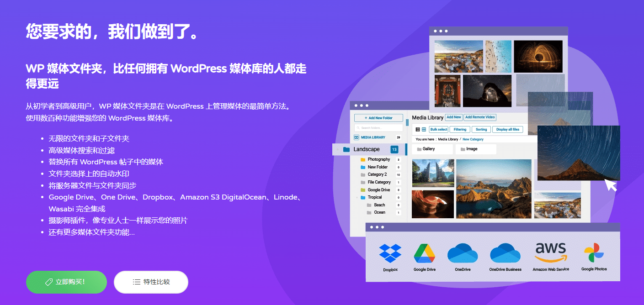Click the Add Remote Video button

point(480,117)
